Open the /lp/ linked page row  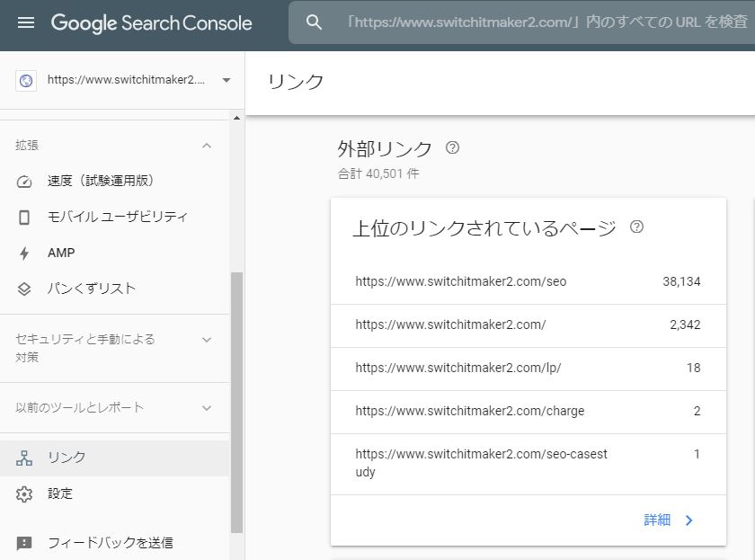[x=528, y=369]
